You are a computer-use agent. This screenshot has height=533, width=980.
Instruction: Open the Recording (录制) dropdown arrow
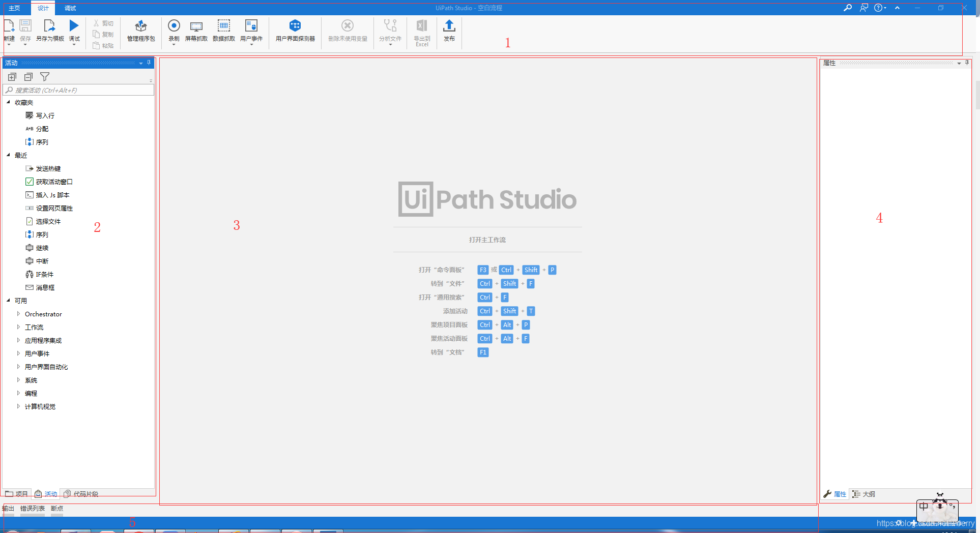pyautogui.click(x=174, y=45)
